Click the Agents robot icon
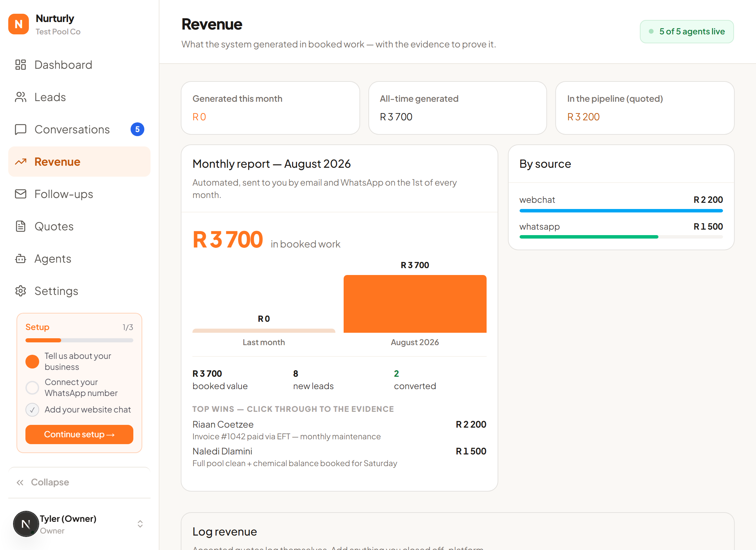The image size is (756, 550). click(x=21, y=258)
